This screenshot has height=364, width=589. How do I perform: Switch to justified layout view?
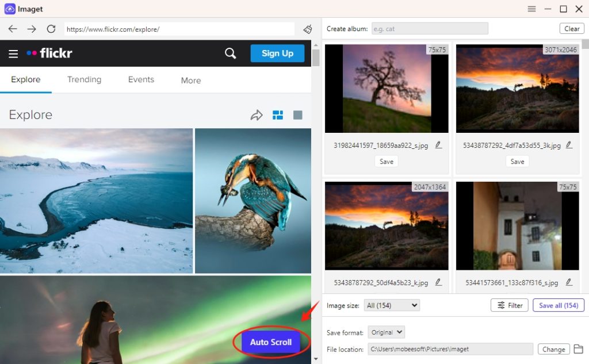pyautogui.click(x=278, y=114)
